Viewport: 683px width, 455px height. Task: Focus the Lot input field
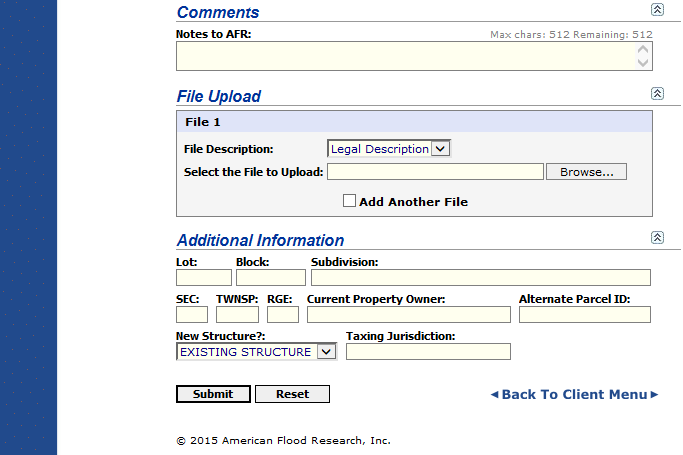pyautogui.click(x=204, y=278)
